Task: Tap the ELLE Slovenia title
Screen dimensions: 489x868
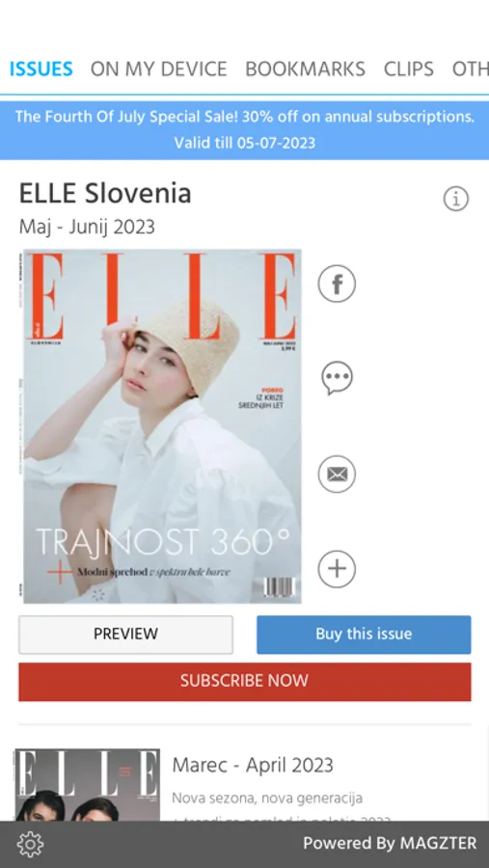Action: [105, 194]
